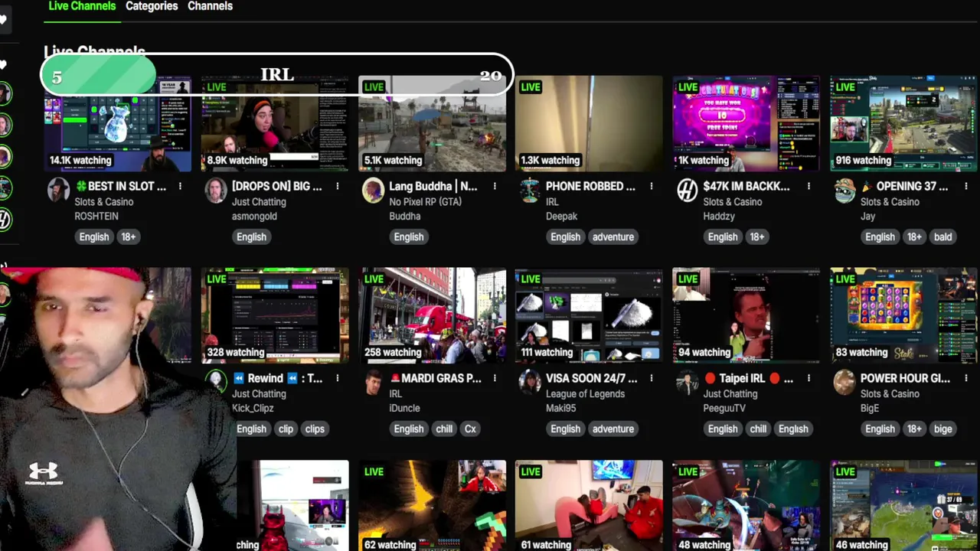Click the bald tag on Jay's stream
The image size is (980, 551).
coord(942,236)
